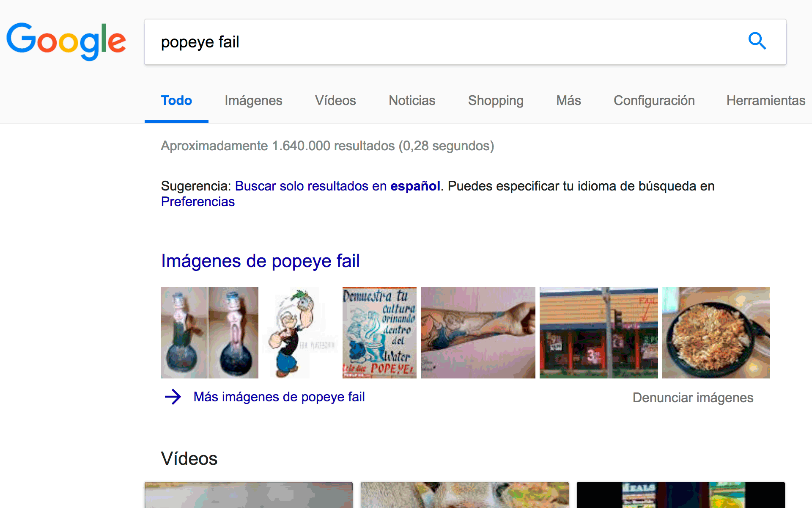Expand the Más dropdown menu

(x=568, y=101)
